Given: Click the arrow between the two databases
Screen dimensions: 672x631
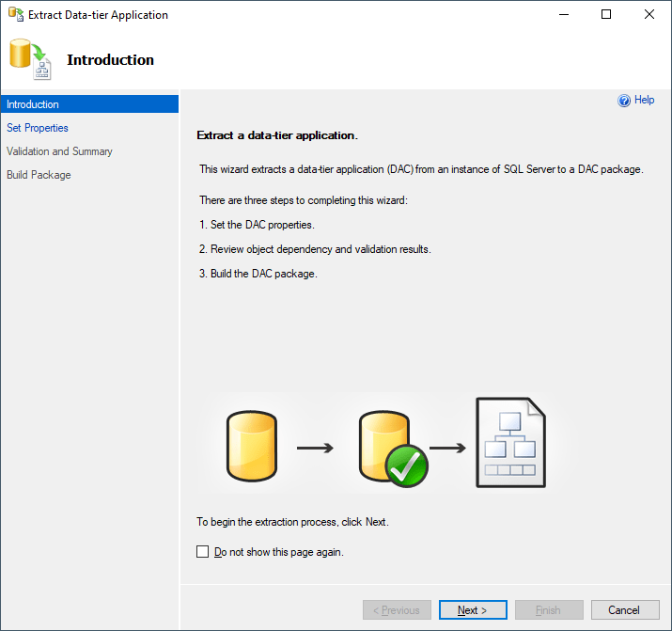Looking at the screenshot, I should tap(315, 448).
